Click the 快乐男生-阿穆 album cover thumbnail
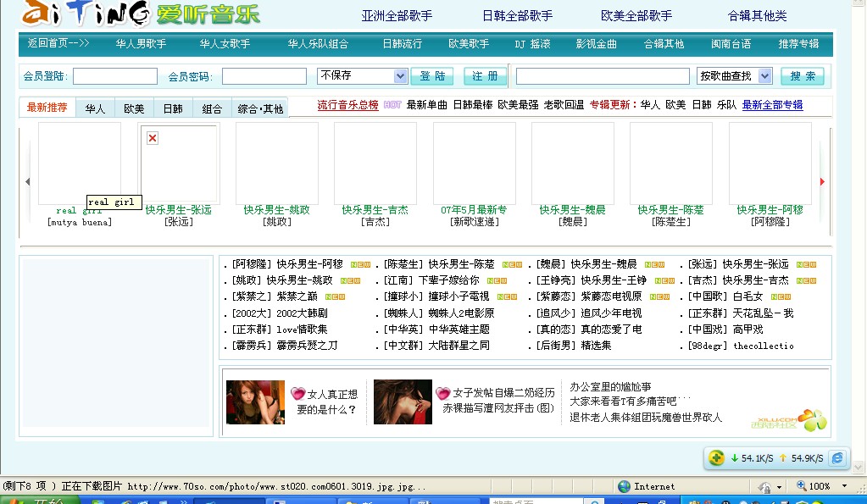 [x=770, y=163]
